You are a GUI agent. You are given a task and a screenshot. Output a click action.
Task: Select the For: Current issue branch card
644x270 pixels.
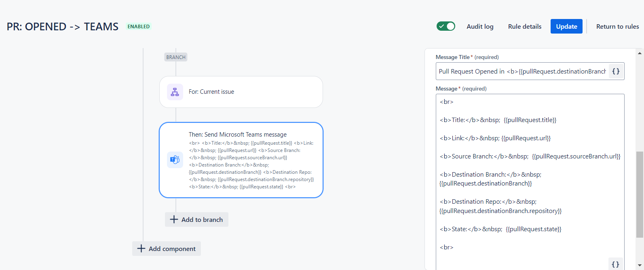tap(241, 92)
